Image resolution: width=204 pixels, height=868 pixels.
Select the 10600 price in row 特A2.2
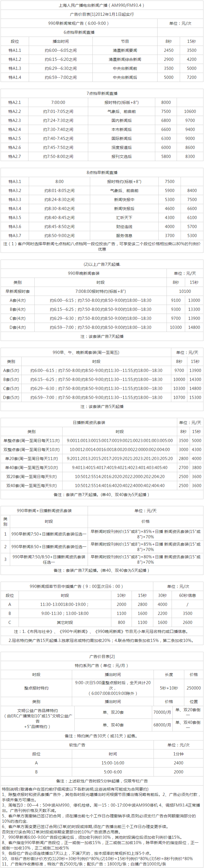(x=190, y=111)
